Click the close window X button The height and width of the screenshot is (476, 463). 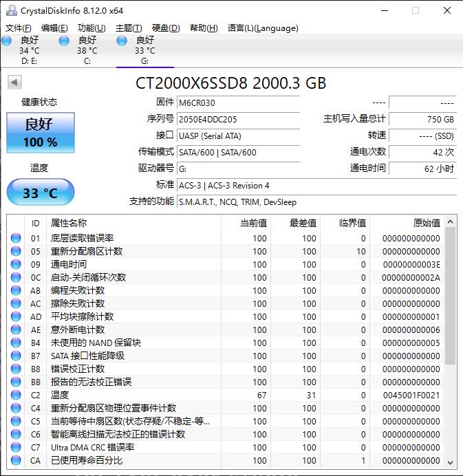[447, 10]
